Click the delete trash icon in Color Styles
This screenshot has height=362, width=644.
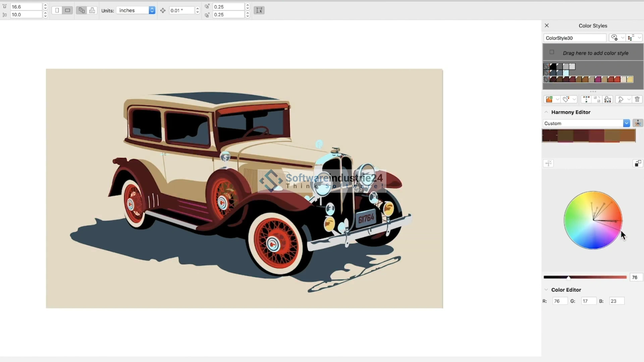[x=637, y=99]
